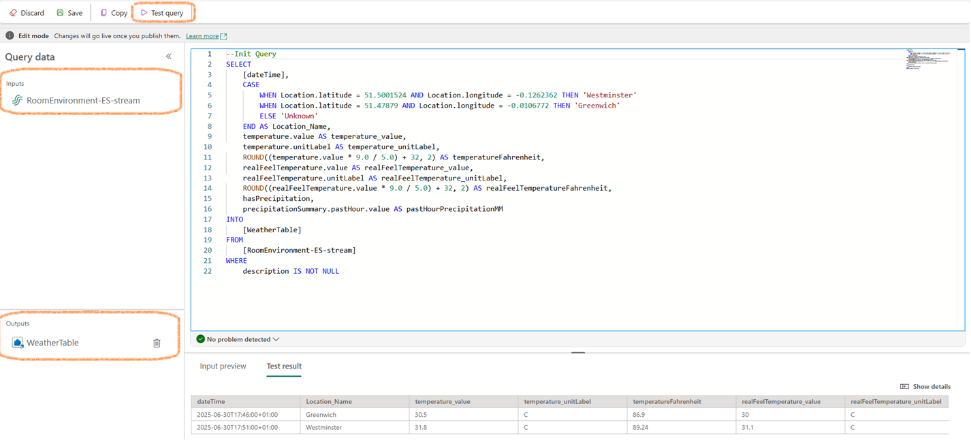The height and width of the screenshot is (440, 971).
Task: Click the RoomEnvironment-ES-stream stream icon
Action: click(x=17, y=100)
